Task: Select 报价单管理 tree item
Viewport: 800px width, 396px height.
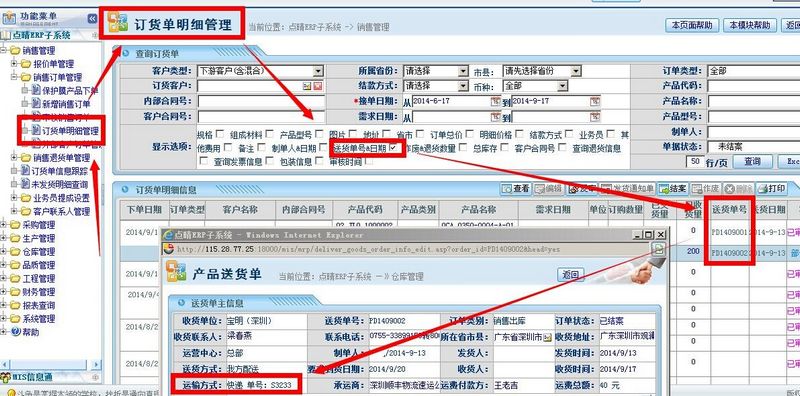Action: [53, 64]
